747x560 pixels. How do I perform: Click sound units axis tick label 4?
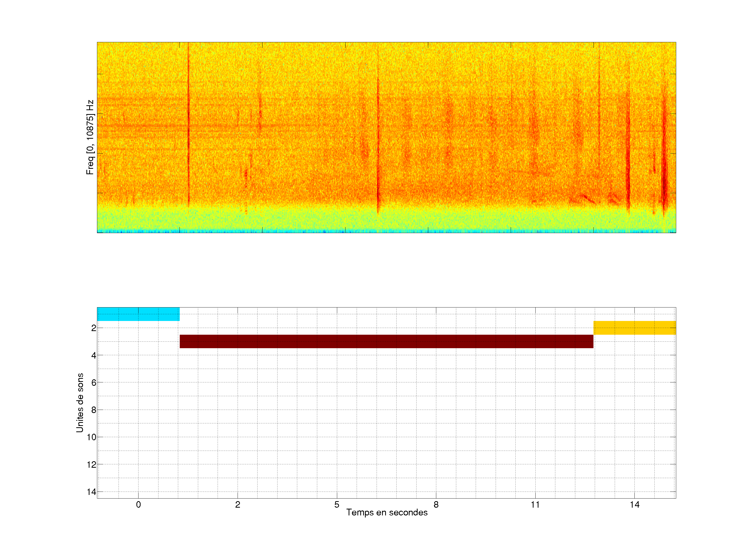94,355
